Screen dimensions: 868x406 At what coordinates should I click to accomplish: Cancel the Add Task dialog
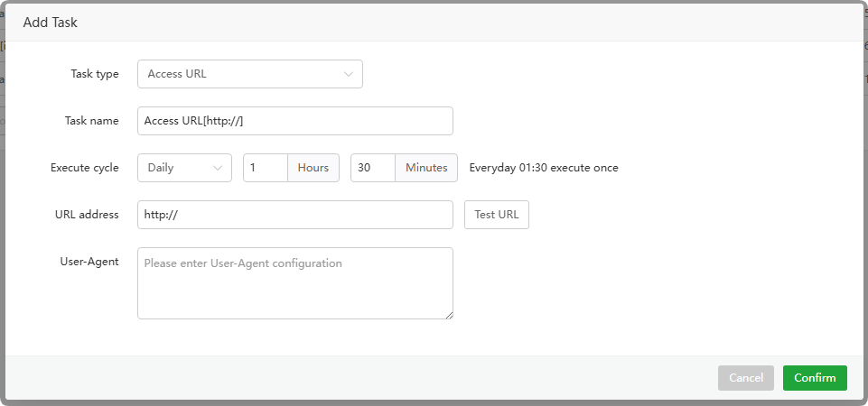[x=746, y=378]
